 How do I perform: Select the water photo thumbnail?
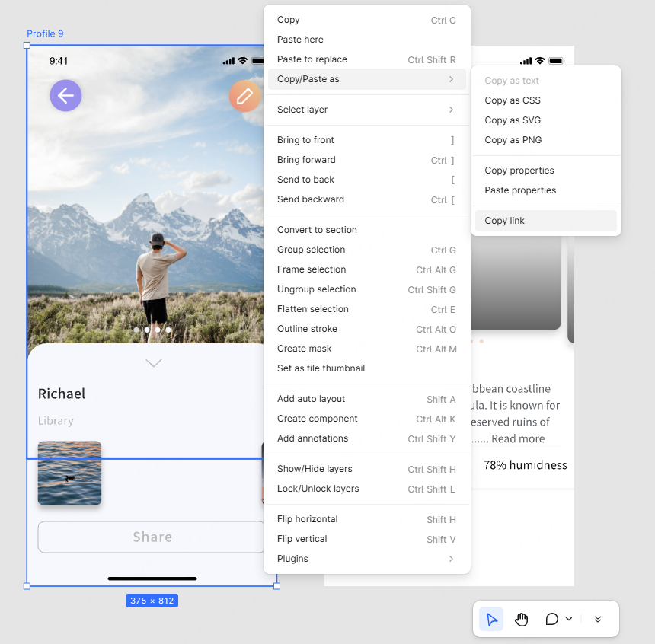click(x=69, y=473)
